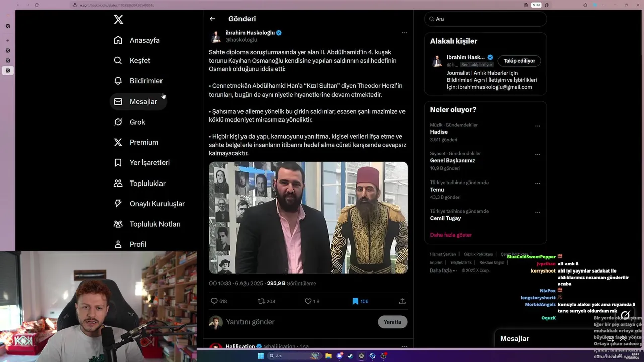Open the Temu trending topic
This screenshot has width=644, height=362.
tap(437, 190)
